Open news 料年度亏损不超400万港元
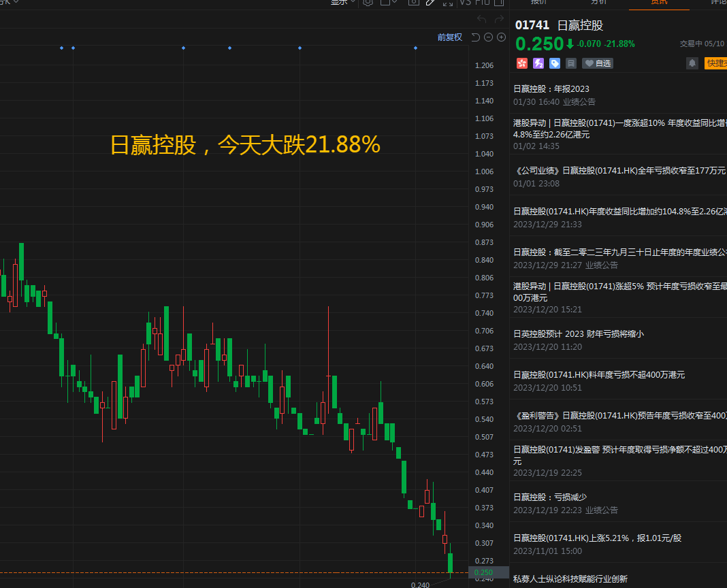 [619, 380]
